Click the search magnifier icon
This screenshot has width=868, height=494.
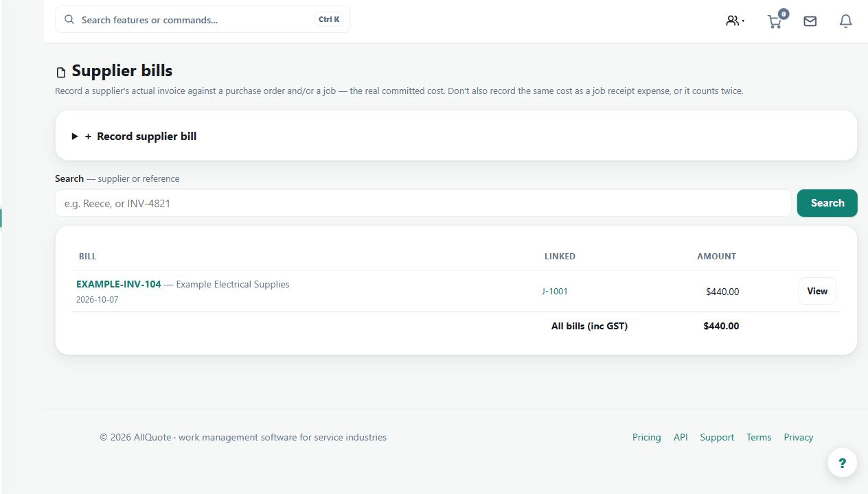pos(69,19)
